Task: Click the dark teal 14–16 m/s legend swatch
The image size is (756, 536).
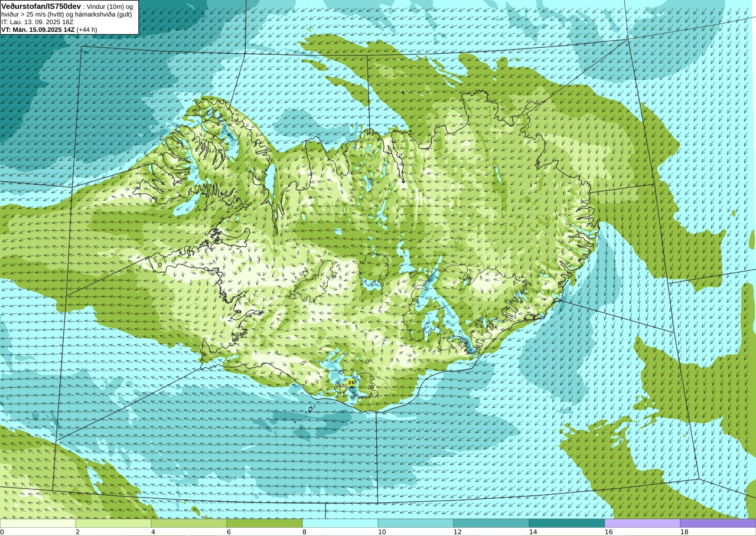Action: coord(567,523)
